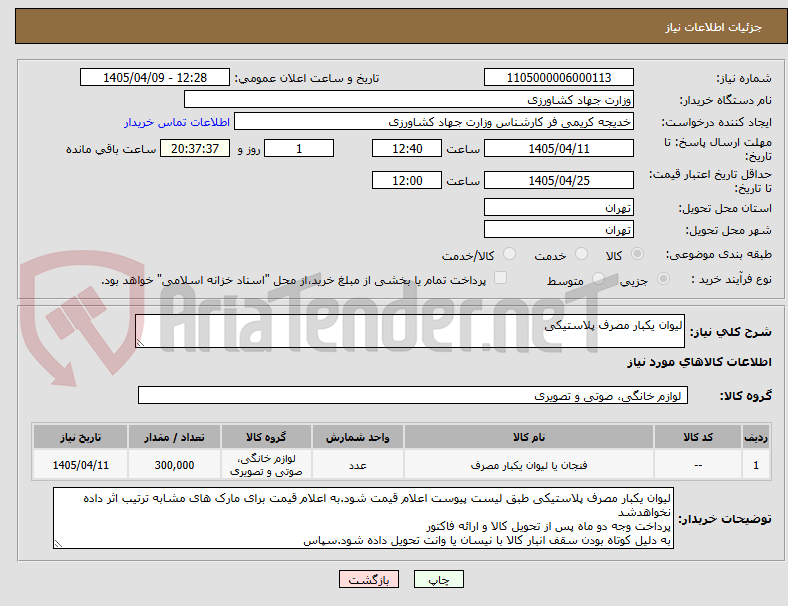Click the need number field 1105000006000113
The height and width of the screenshot is (606, 788).
coord(558,77)
